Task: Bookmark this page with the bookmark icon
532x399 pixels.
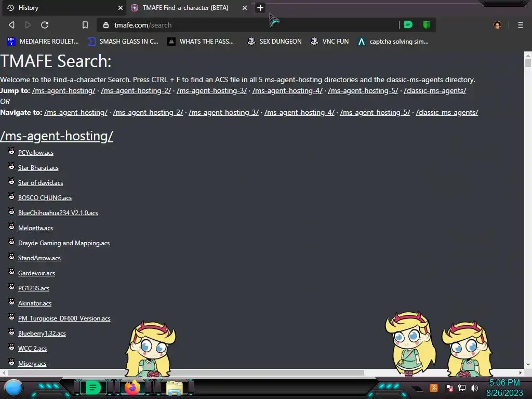Action: pyautogui.click(x=85, y=25)
